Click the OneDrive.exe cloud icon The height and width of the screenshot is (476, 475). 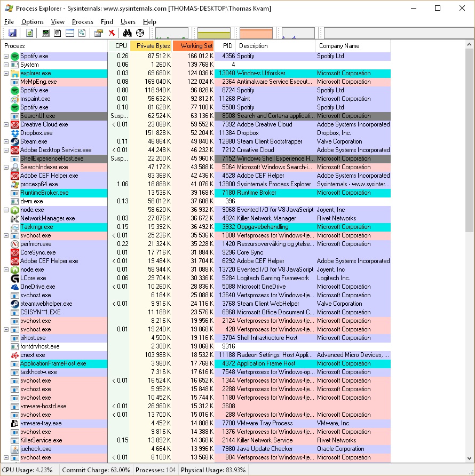[14, 287]
